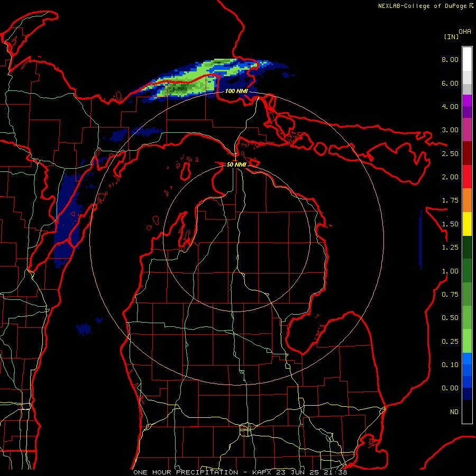The height and width of the screenshot is (476, 476).
Task: Click the 4.00 legend value
Action: coord(450,106)
